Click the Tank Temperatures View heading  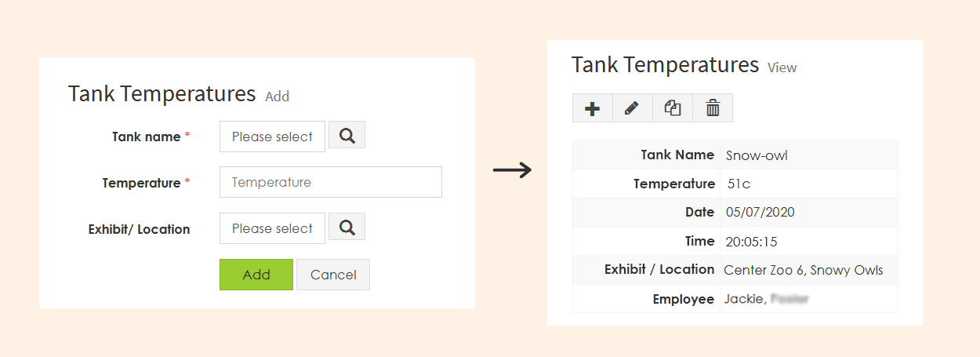(x=684, y=64)
